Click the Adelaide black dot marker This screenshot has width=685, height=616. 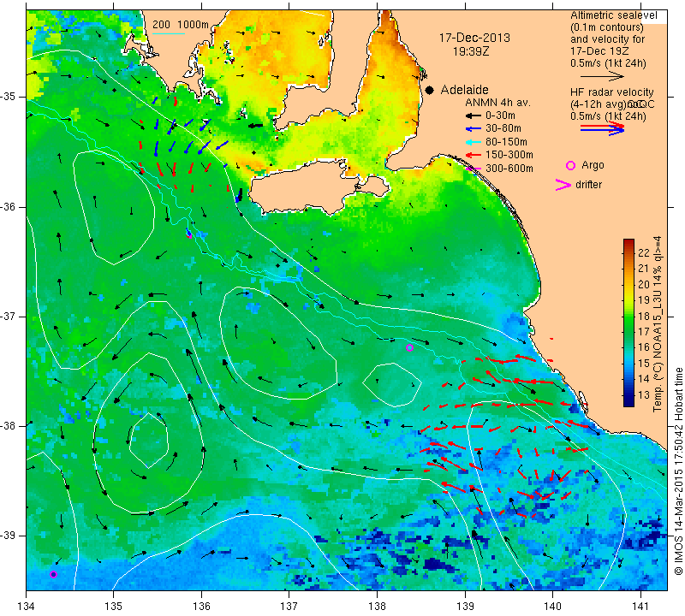pos(430,90)
